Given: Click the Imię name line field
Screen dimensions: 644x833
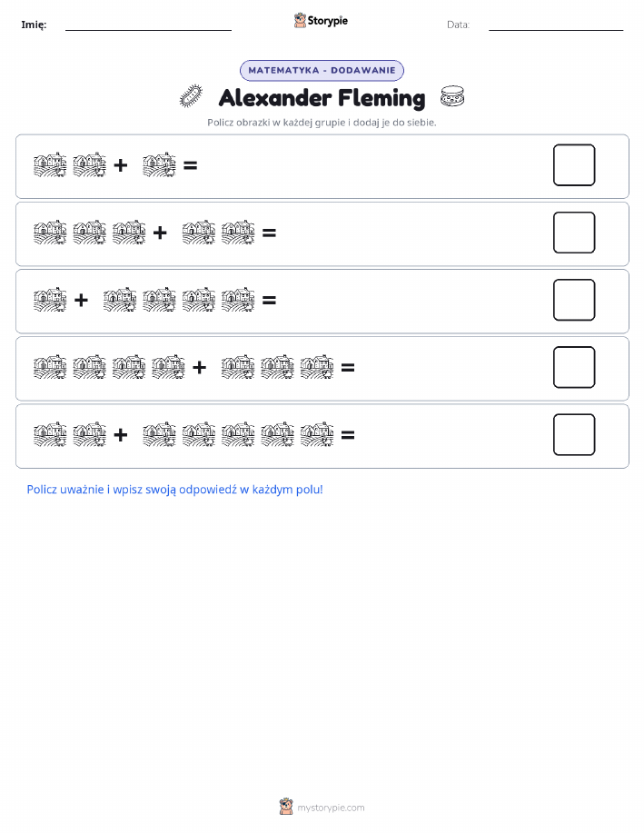Looking at the screenshot, I should pos(148,25).
